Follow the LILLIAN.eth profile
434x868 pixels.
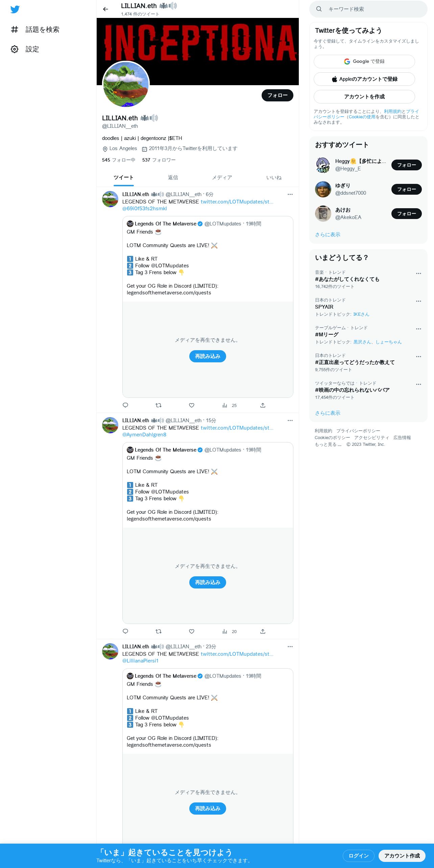coord(278,95)
